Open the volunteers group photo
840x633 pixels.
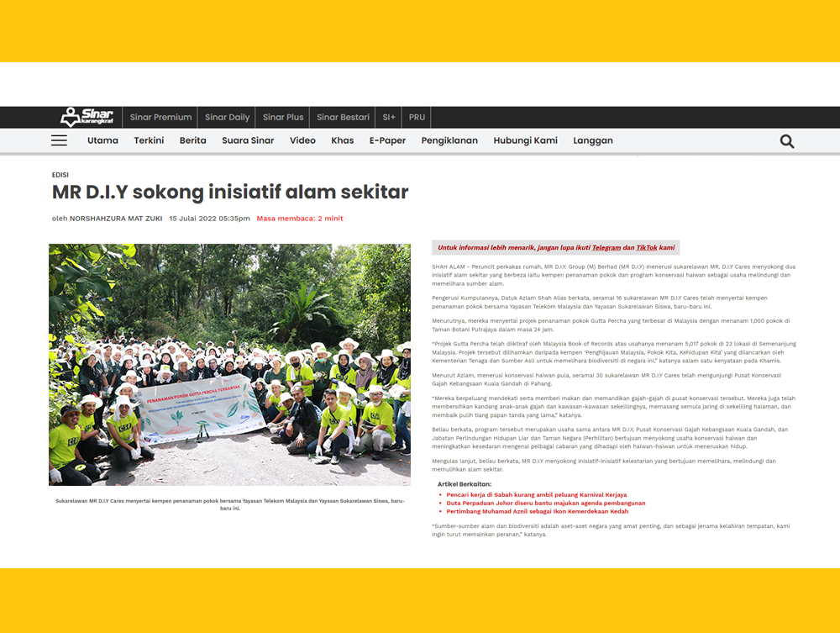tap(230, 365)
